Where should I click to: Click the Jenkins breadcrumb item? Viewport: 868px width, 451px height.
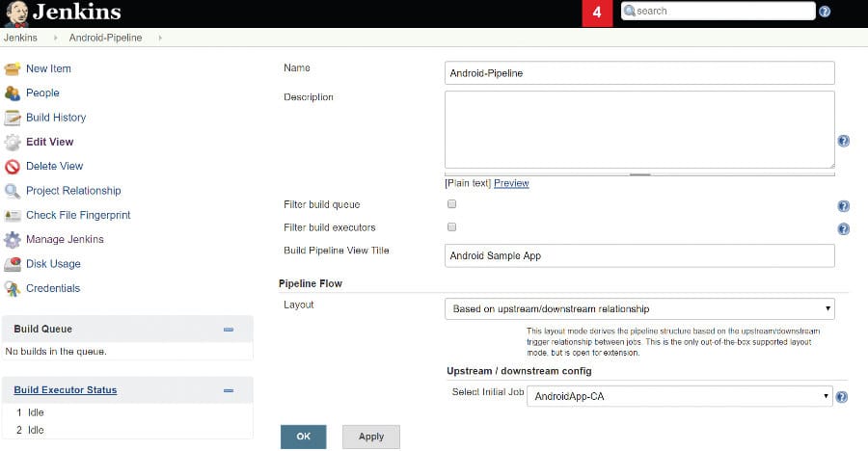click(x=20, y=38)
